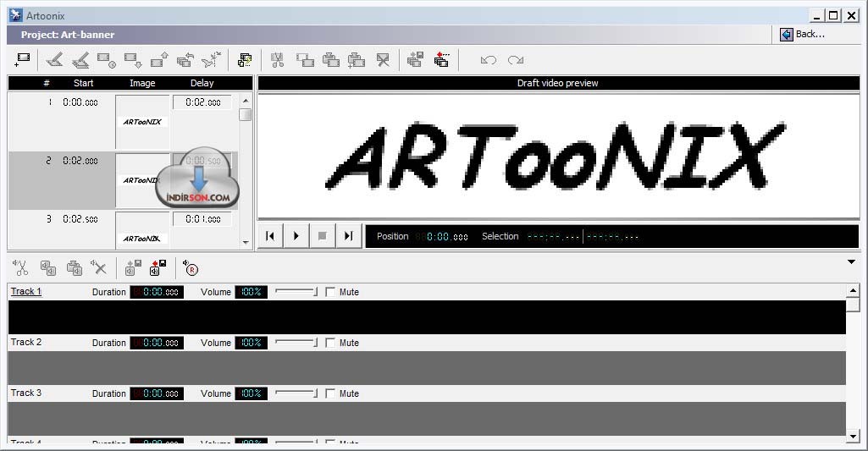Click the record sound R icon

click(191, 268)
